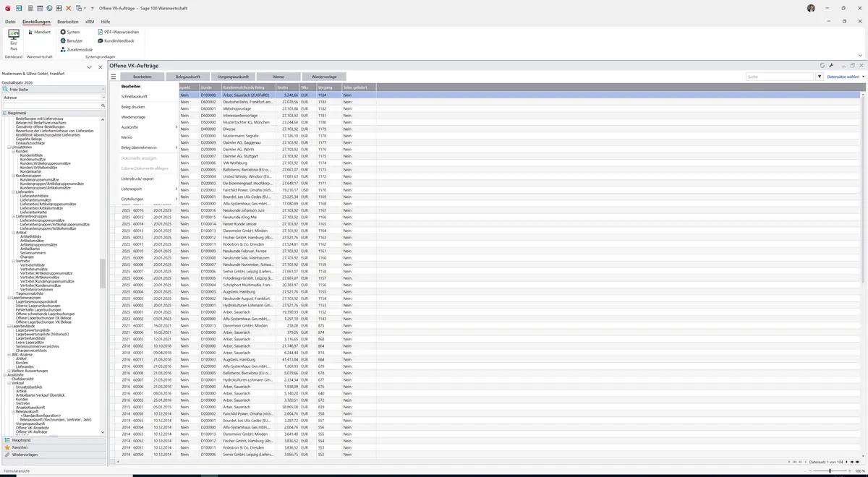Viewport: 868px width, 477px height.
Task: Click the Belegauskunft button
Action: [x=188, y=77]
